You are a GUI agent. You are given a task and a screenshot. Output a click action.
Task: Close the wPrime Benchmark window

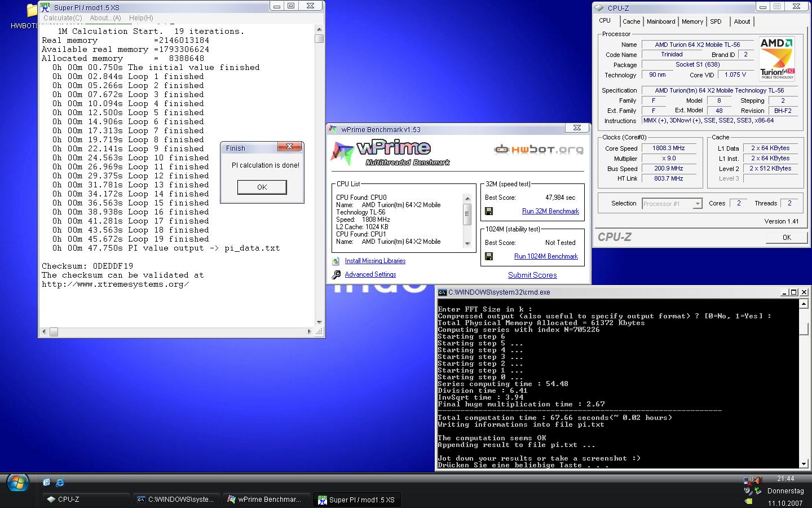coord(577,128)
